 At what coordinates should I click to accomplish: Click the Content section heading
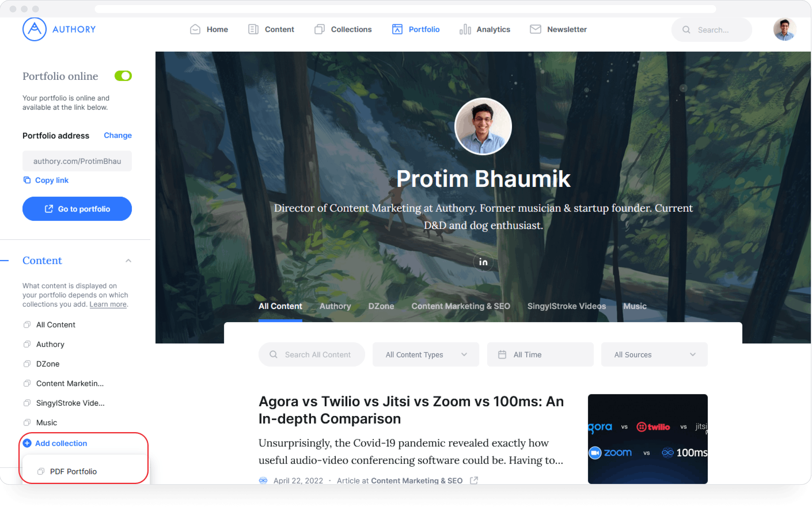click(42, 260)
